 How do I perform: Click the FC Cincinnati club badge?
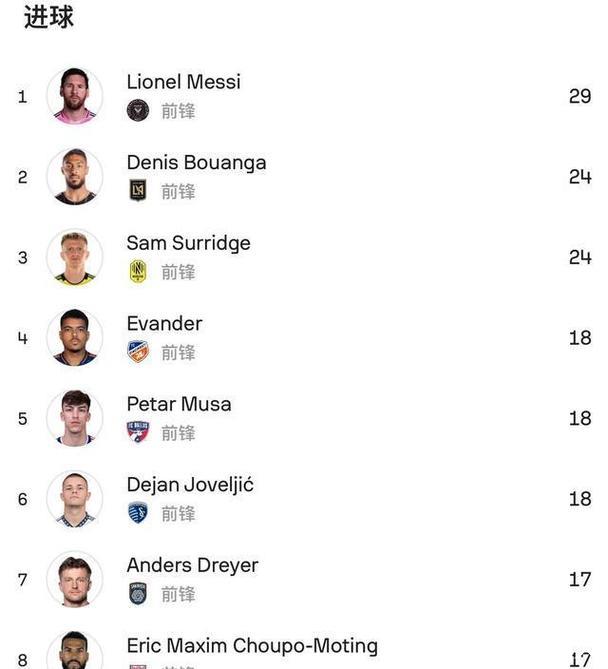coord(138,352)
